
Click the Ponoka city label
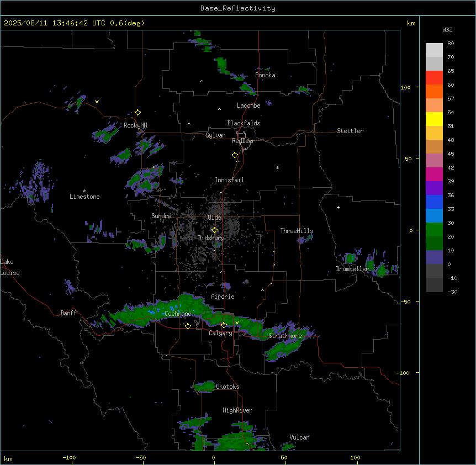[265, 75]
